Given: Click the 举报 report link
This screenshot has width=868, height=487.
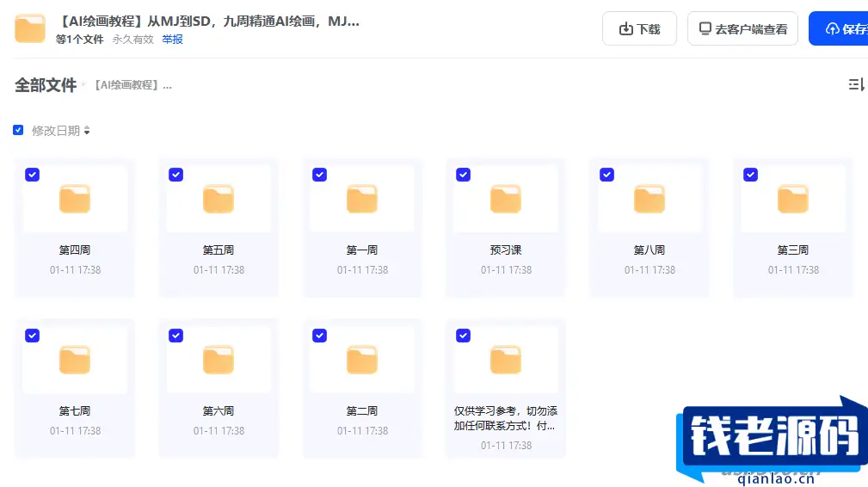Looking at the screenshot, I should (172, 40).
